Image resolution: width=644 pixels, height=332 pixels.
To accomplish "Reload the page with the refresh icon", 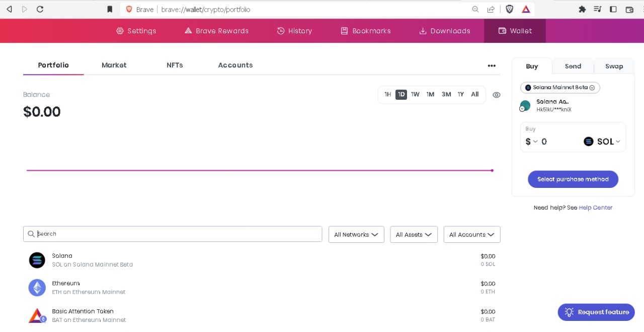I will coord(40,9).
